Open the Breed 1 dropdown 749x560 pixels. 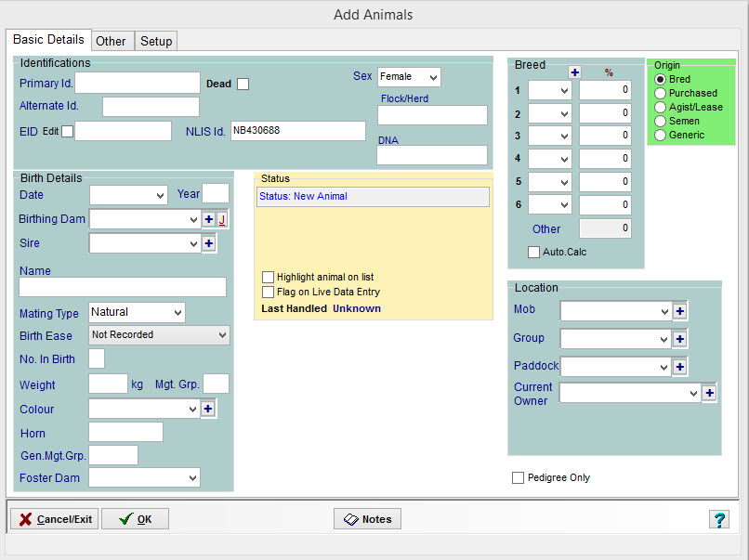point(564,90)
